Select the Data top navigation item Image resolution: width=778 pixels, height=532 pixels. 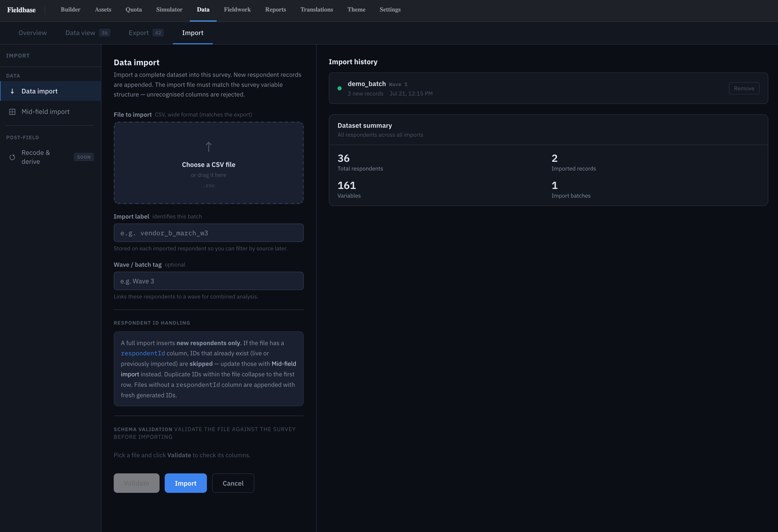pos(203,9)
